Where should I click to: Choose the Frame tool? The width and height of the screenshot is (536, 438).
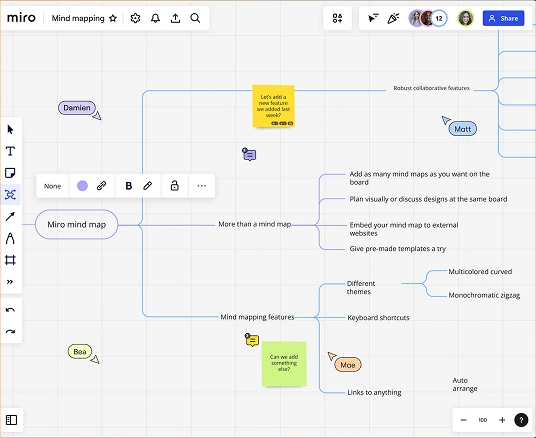click(10, 260)
